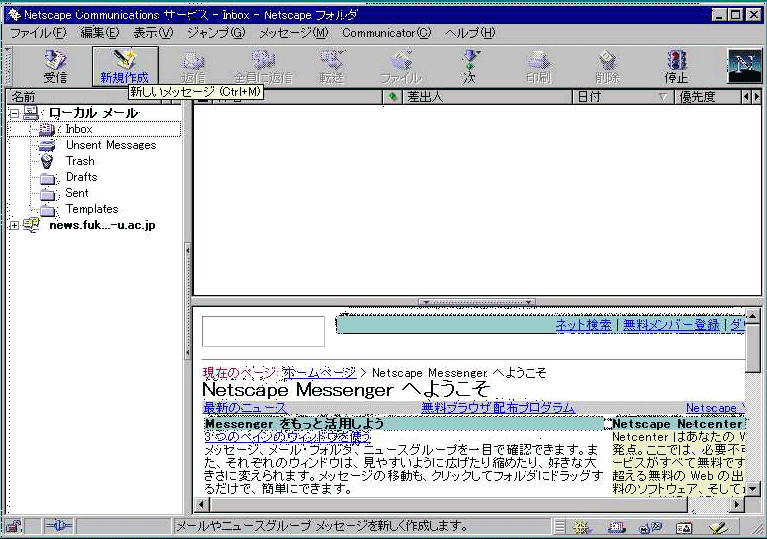Select the Trash folder
767x539 pixels.
[x=80, y=161]
